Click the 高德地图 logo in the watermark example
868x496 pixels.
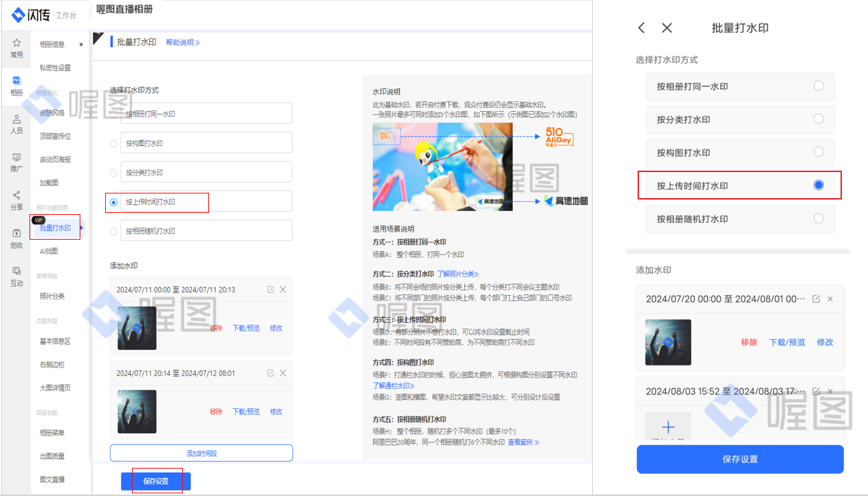[566, 201]
